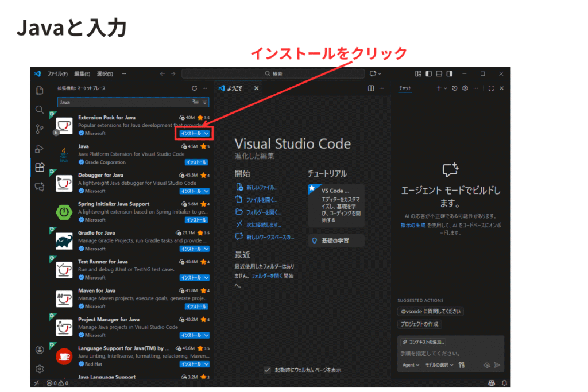The height and width of the screenshot is (392, 588).
Task: Open the model selection dropdown in chat
Action: coord(439,365)
